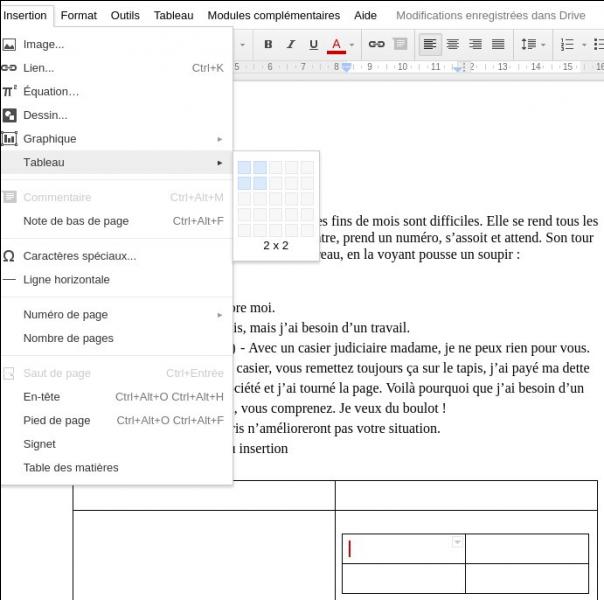The width and height of the screenshot is (604, 600).
Task: Expand the text color dropdown arrow
Action: tap(352, 45)
